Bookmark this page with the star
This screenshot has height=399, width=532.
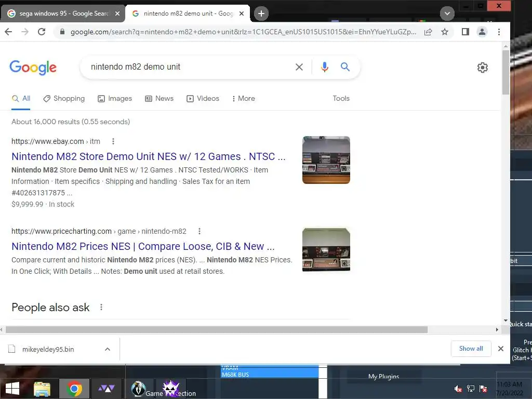445,32
